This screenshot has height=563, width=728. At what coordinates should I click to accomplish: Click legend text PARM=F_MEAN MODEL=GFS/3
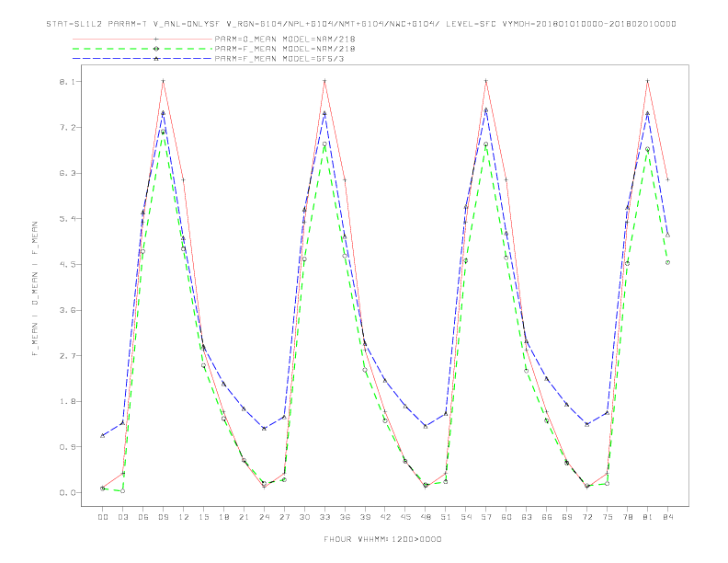279,59
